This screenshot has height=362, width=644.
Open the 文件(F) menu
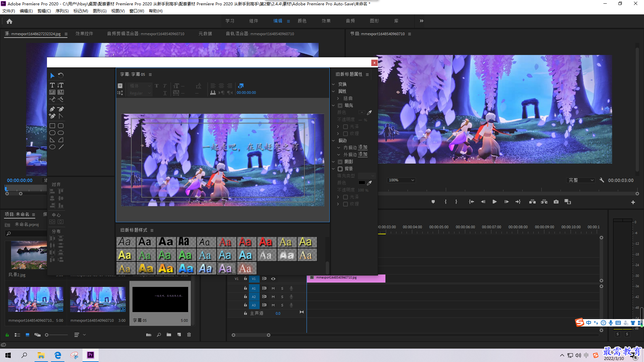click(x=9, y=11)
